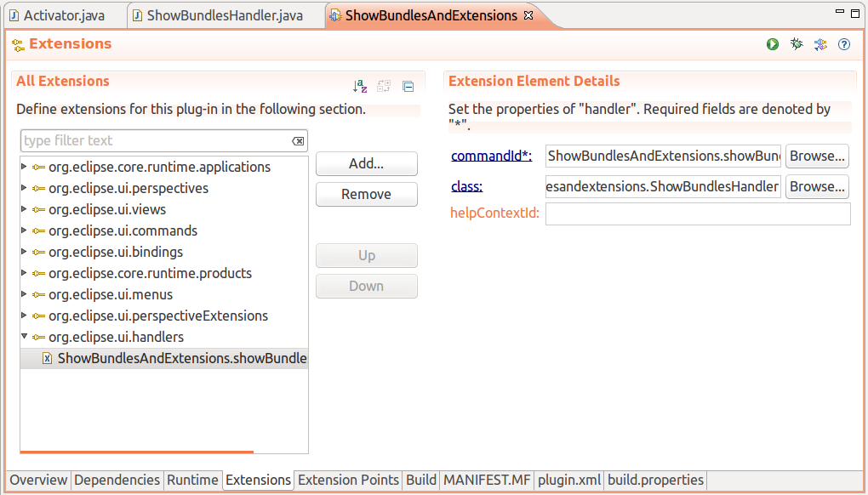Click into the class text field
Screen dimensions: 868x495
click(x=663, y=187)
